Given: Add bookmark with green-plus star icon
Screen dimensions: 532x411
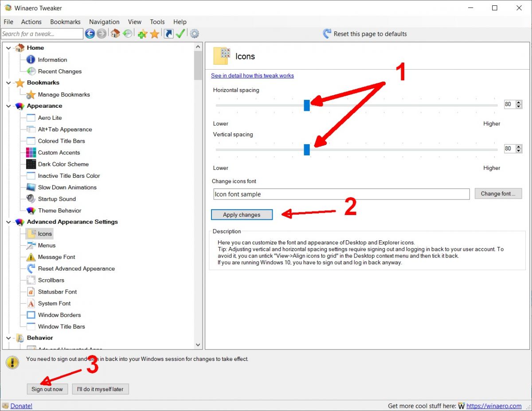Looking at the screenshot, I should (x=142, y=34).
